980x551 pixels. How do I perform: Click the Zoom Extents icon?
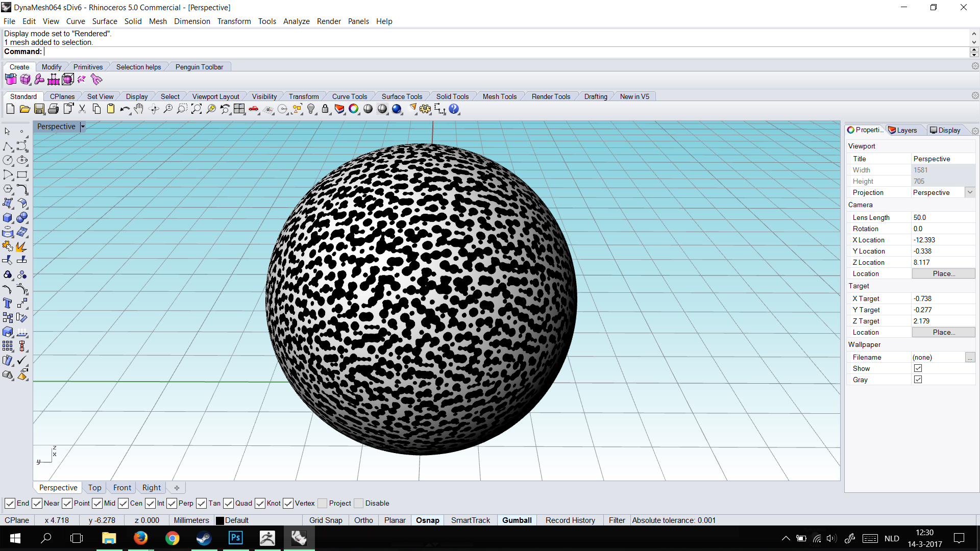pyautogui.click(x=196, y=109)
